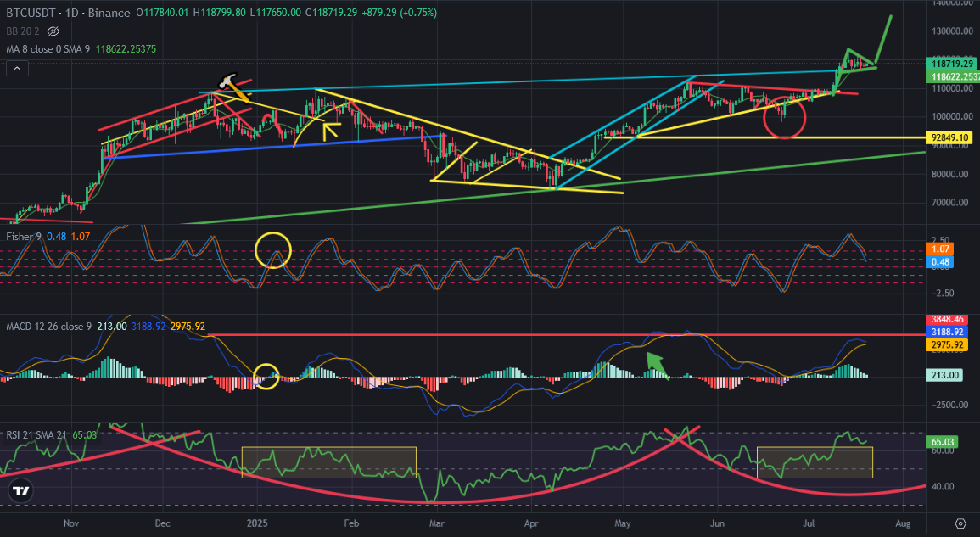
Task: Open the BTCUSDT 1D Binance symbol title
Action: [68, 13]
